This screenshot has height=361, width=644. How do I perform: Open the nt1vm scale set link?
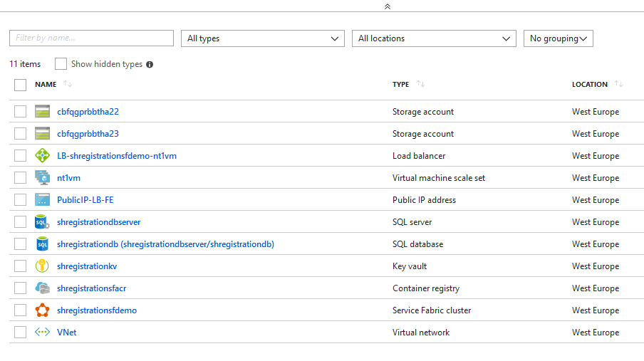[68, 178]
